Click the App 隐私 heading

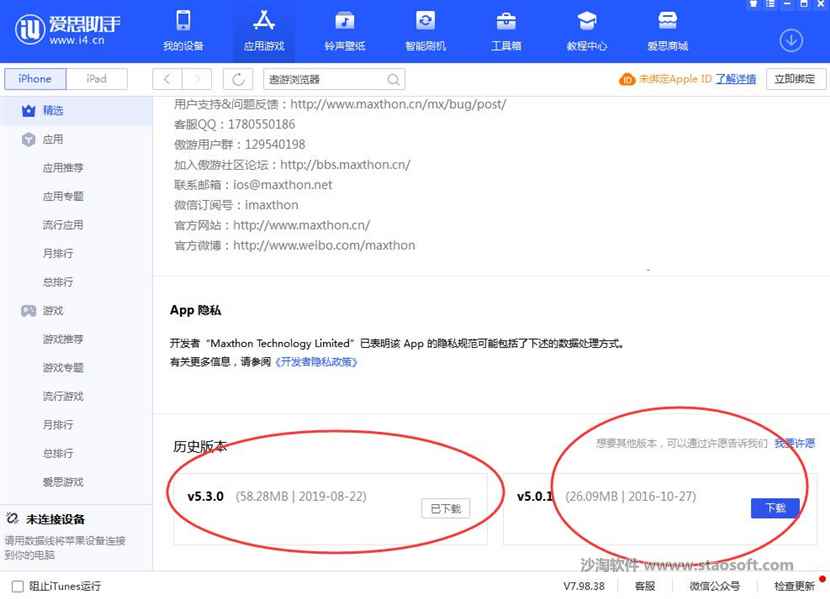click(195, 310)
